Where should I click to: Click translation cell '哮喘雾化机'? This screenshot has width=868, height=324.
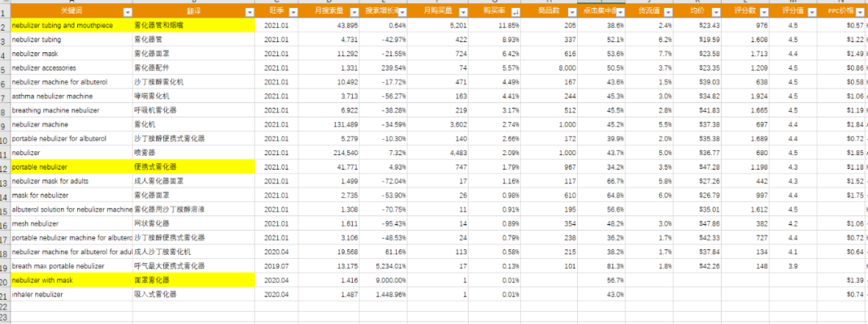pyautogui.click(x=194, y=96)
